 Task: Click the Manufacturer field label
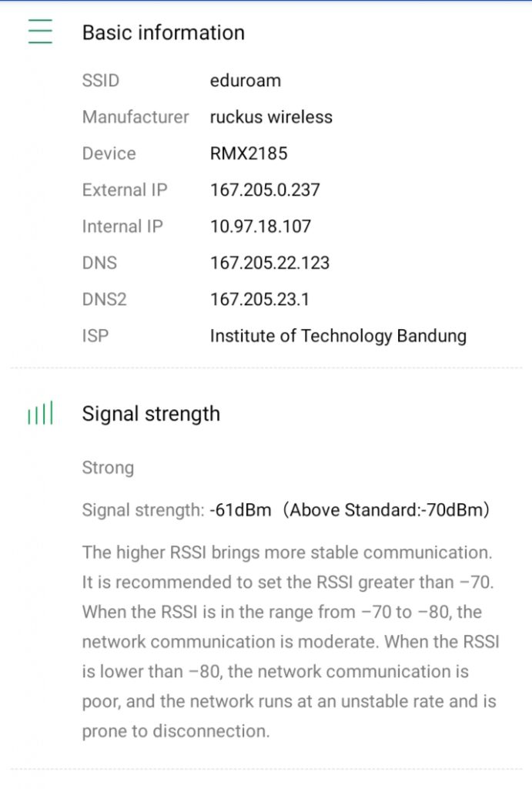click(136, 117)
